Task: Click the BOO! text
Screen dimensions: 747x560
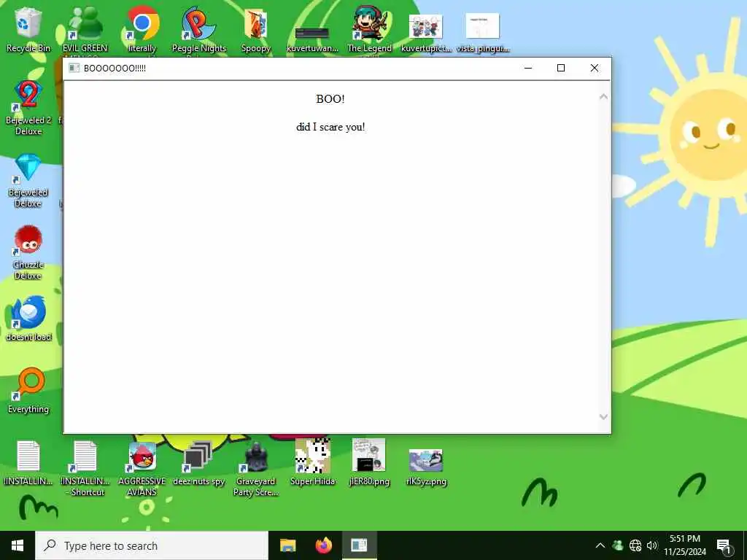Action: click(x=330, y=99)
